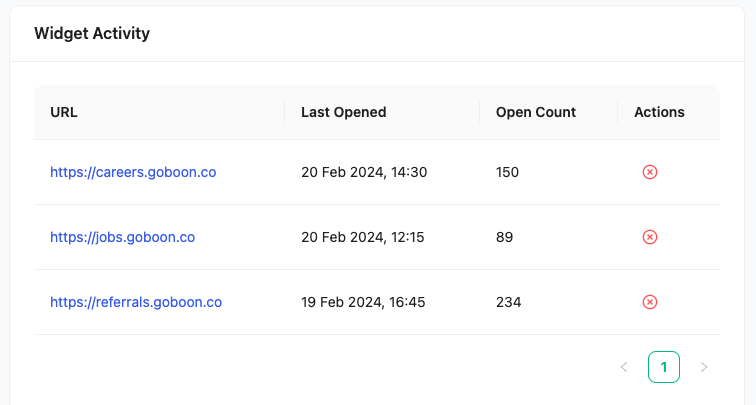Go to the next page arrow
The height and width of the screenshot is (405, 756).
[x=704, y=367]
